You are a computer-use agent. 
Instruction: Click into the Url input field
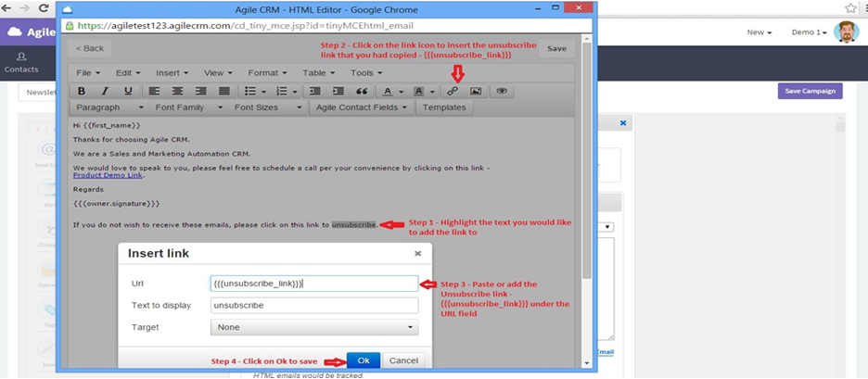(314, 284)
